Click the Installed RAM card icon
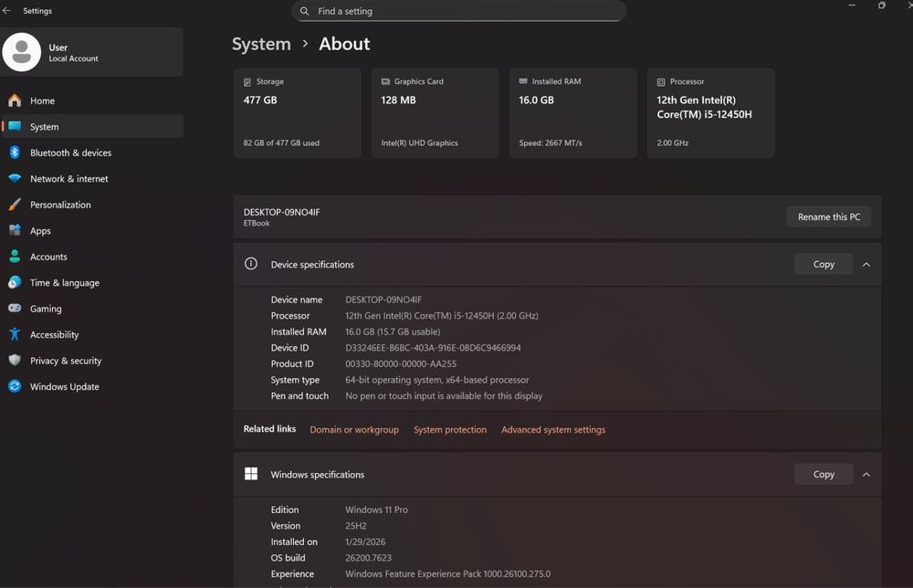Screen dimensions: 913x588 pyautogui.click(x=523, y=81)
